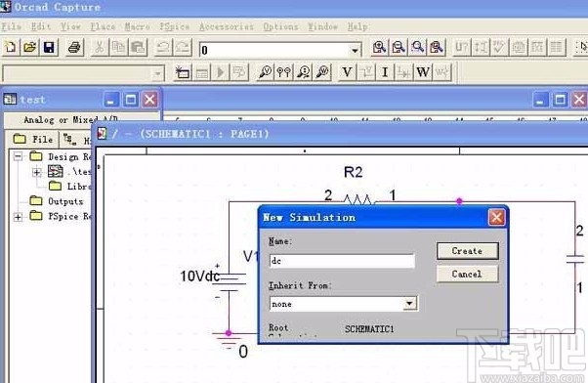Click the Create button
The height and width of the screenshot is (383, 588).
point(467,251)
